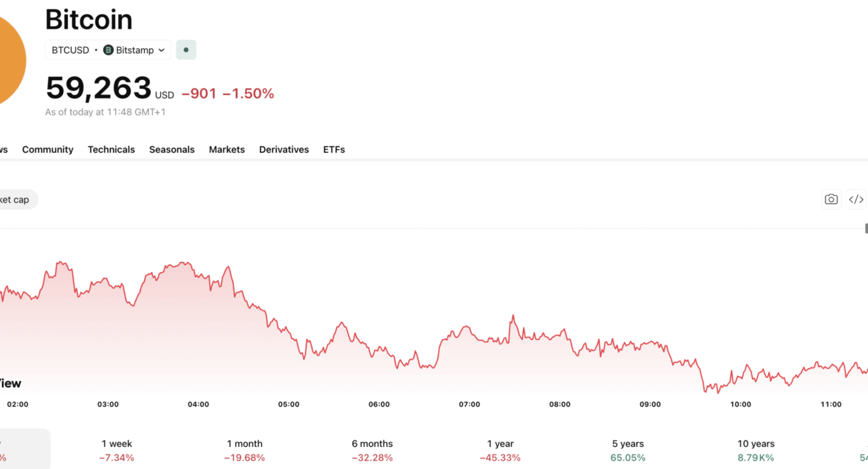
Task: Go to the Markets tab
Action: (x=227, y=149)
